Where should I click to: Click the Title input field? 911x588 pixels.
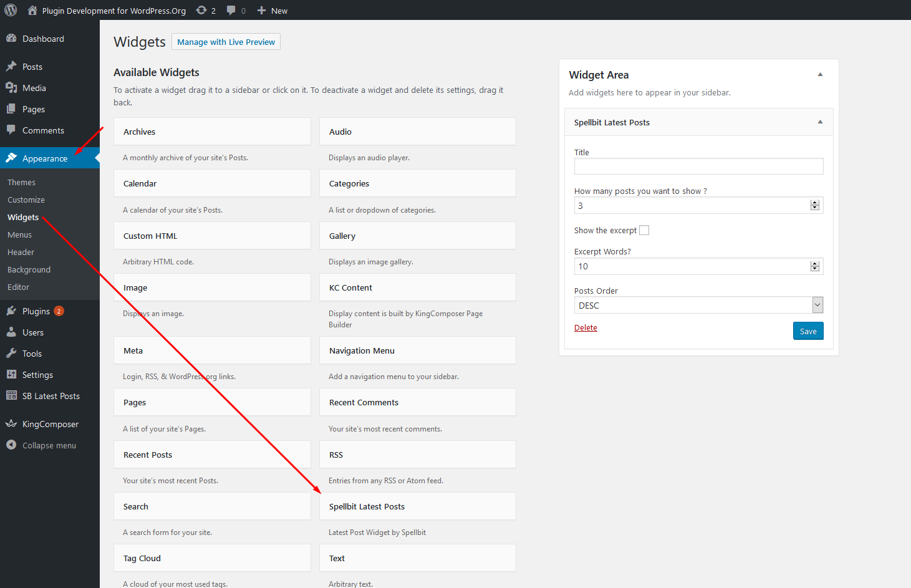point(698,166)
